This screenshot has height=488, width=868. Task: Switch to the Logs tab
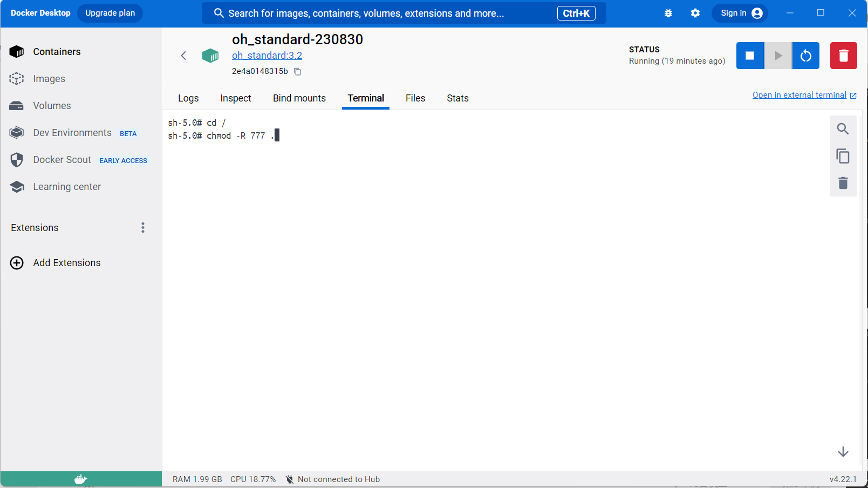click(188, 98)
